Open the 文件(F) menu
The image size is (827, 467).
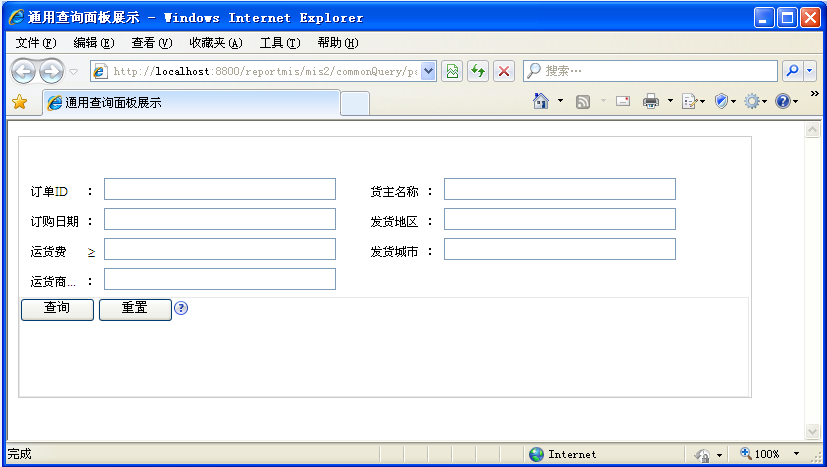coord(36,43)
